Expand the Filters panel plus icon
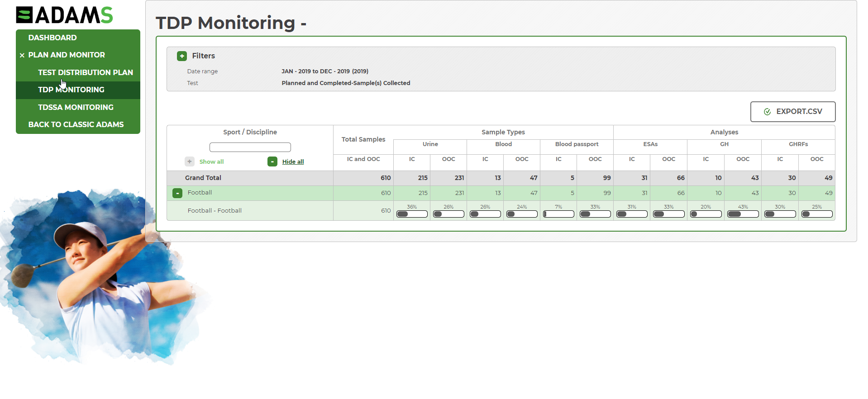The image size is (868, 399). (x=182, y=56)
